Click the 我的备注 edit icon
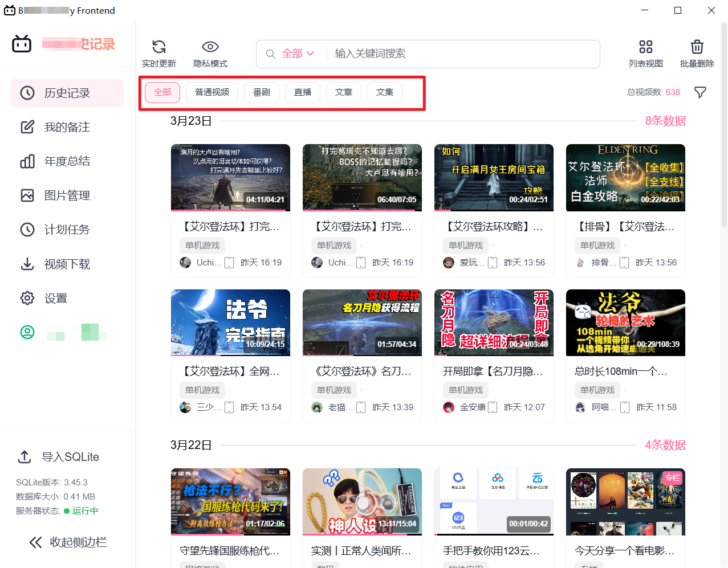 coord(27,127)
